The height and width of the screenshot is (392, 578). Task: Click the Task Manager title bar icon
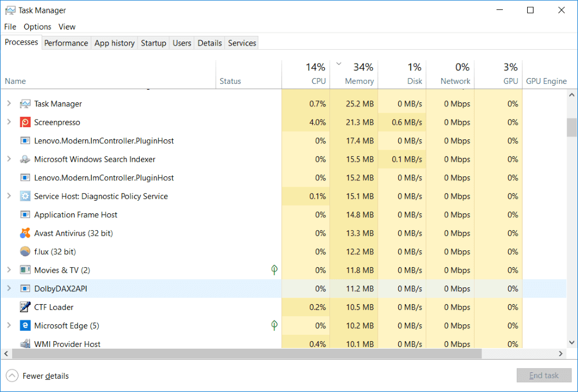pyautogui.click(x=10, y=10)
